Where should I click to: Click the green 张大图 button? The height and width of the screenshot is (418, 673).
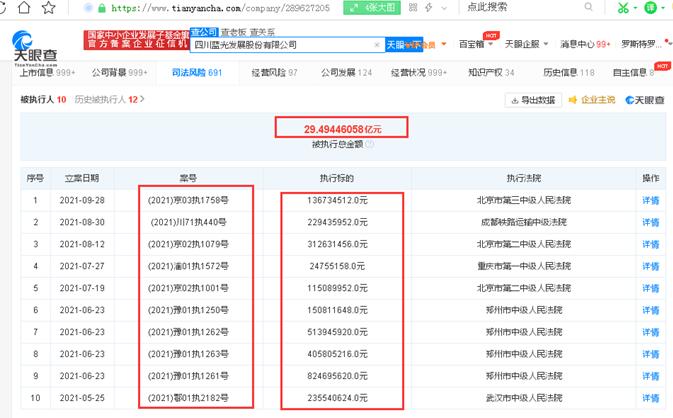click(x=372, y=7)
